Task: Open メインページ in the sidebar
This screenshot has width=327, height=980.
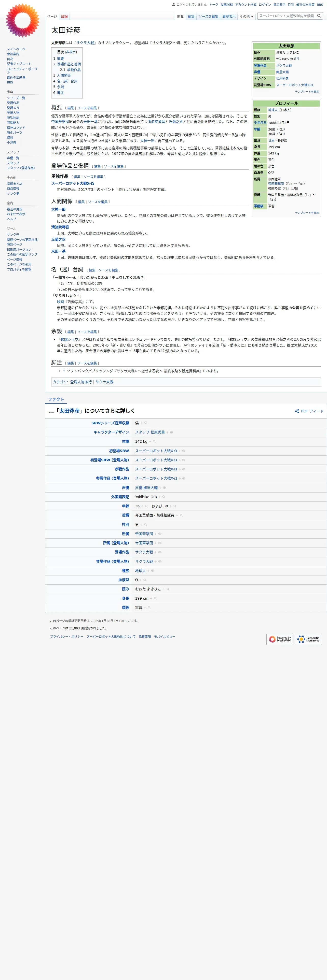Action: [x=16, y=49]
